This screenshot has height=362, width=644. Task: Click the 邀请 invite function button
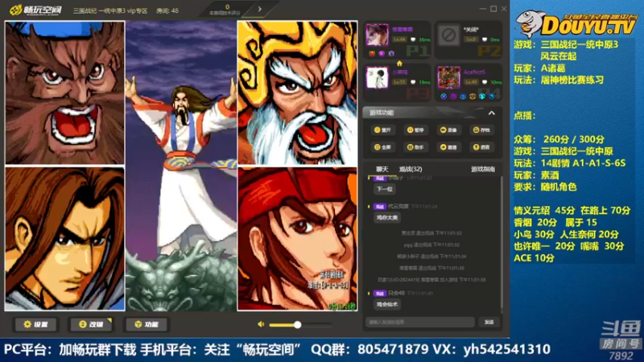click(448, 147)
